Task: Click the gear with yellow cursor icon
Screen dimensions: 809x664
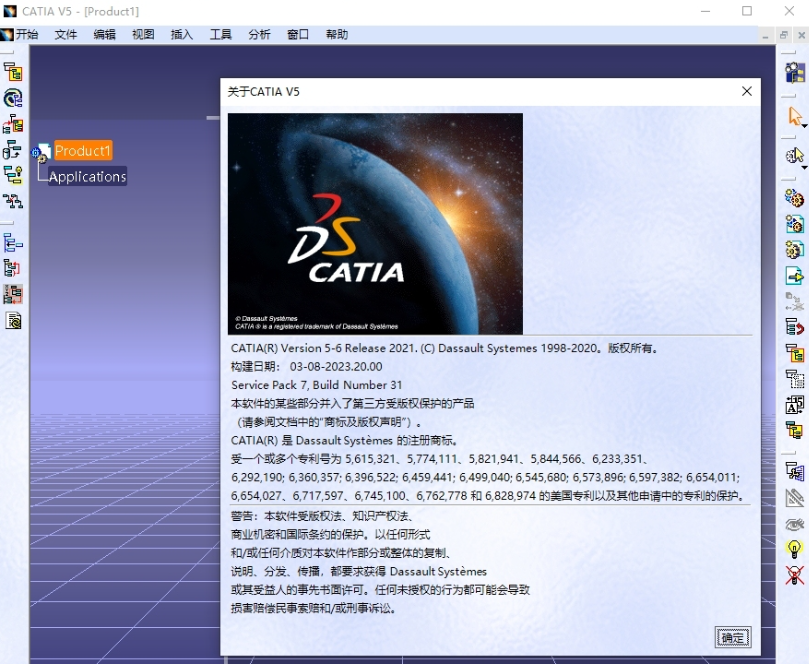Action: point(795,156)
